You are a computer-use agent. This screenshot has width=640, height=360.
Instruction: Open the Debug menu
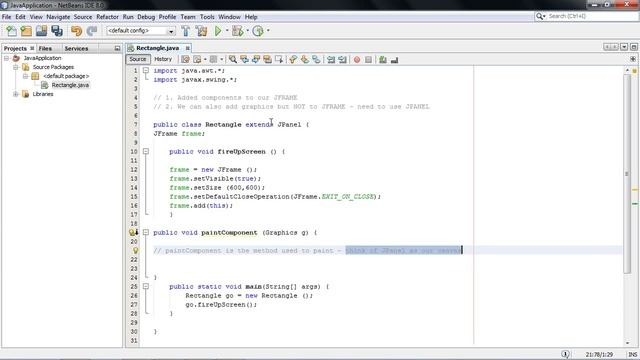click(146, 17)
